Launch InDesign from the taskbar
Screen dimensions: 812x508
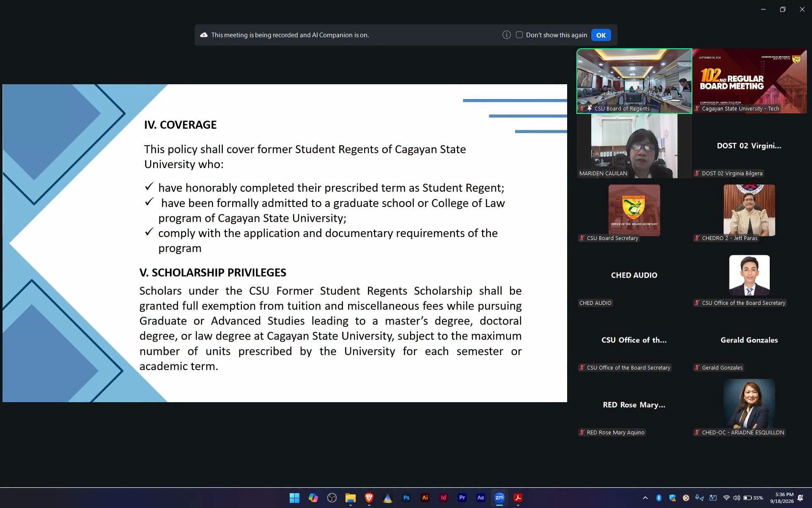click(x=443, y=498)
